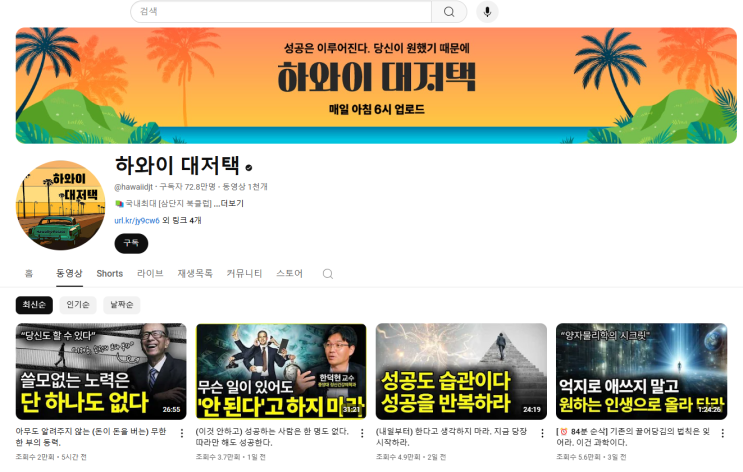The image size is (743, 472).
Task: Open the 스토어 tab
Action: (290, 273)
